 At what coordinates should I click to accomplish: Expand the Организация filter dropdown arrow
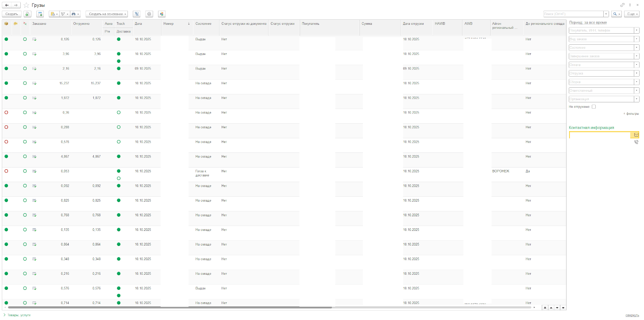636,99
